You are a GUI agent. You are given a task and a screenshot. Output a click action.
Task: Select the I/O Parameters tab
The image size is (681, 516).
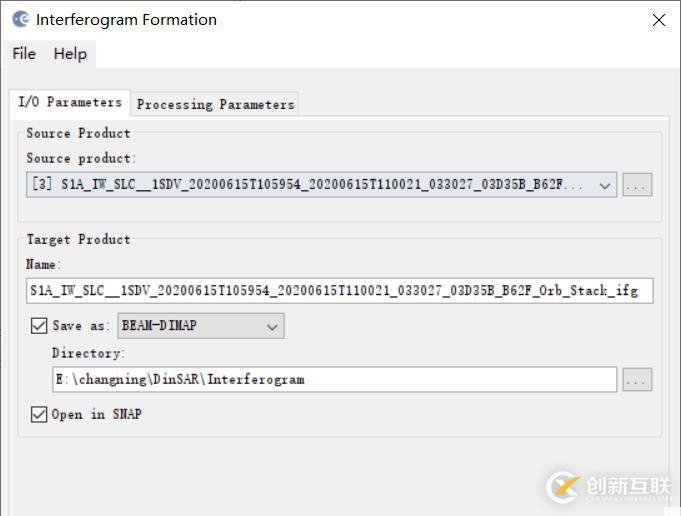click(70, 102)
